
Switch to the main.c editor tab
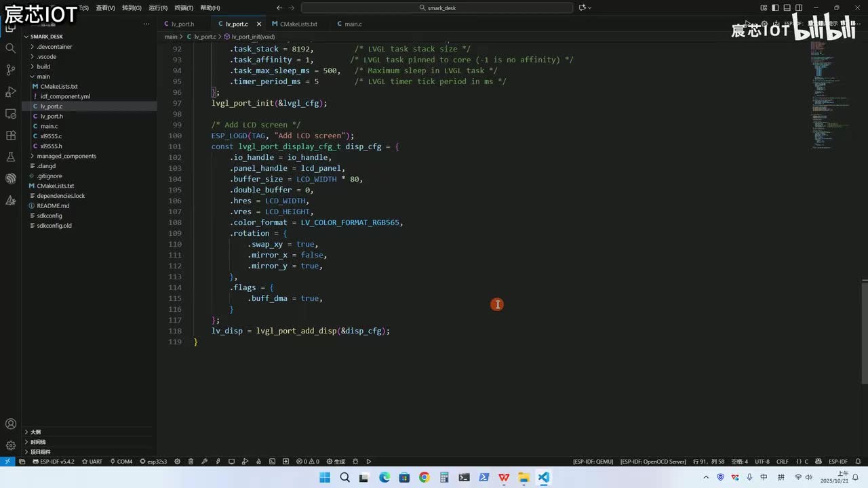(353, 24)
